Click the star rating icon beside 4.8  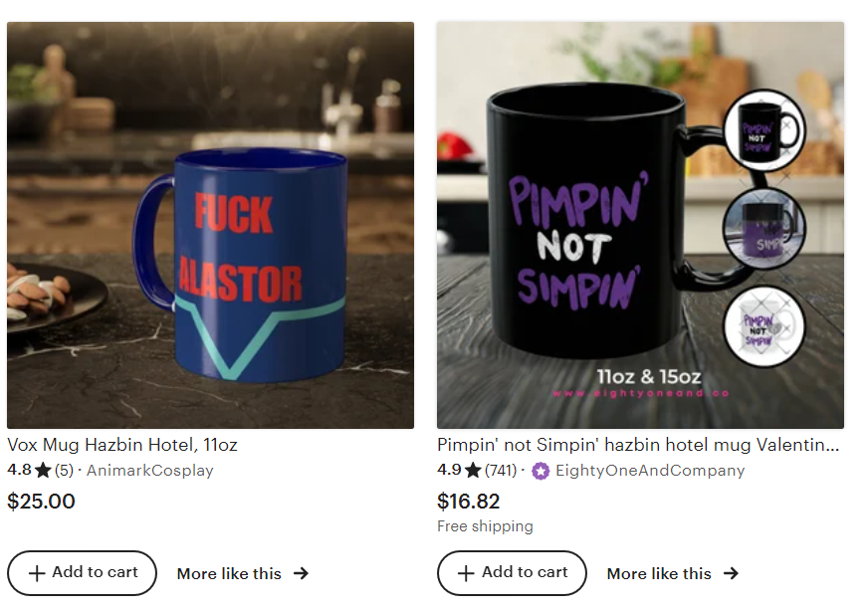click(x=43, y=471)
